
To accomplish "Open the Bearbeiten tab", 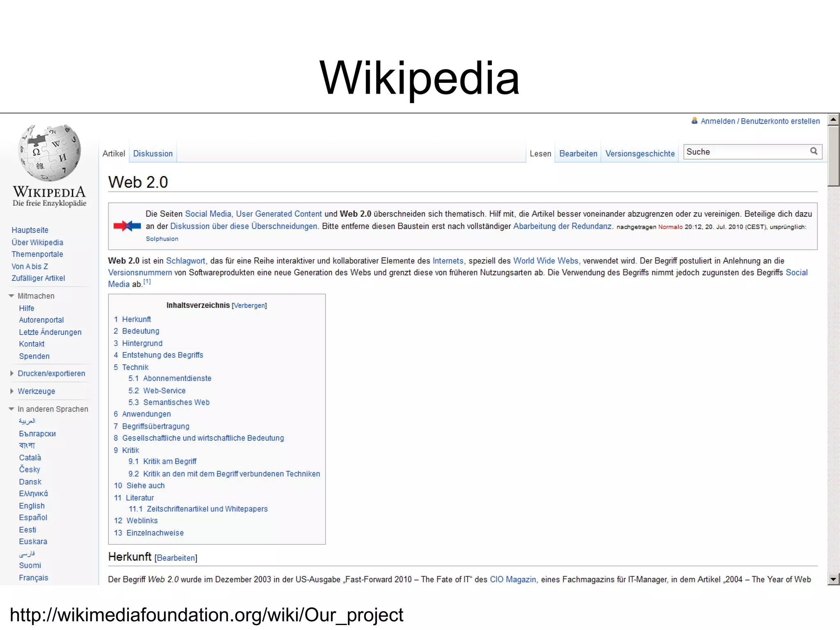I will [578, 153].
